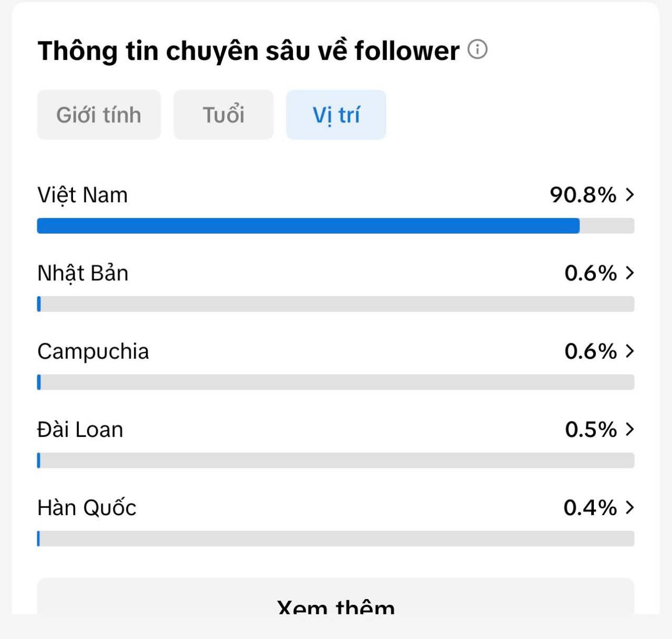Image resolution: width=672 pixels, height=639 pixels.
Task: Open the Campuchia country label
Action: pos(93,352)
